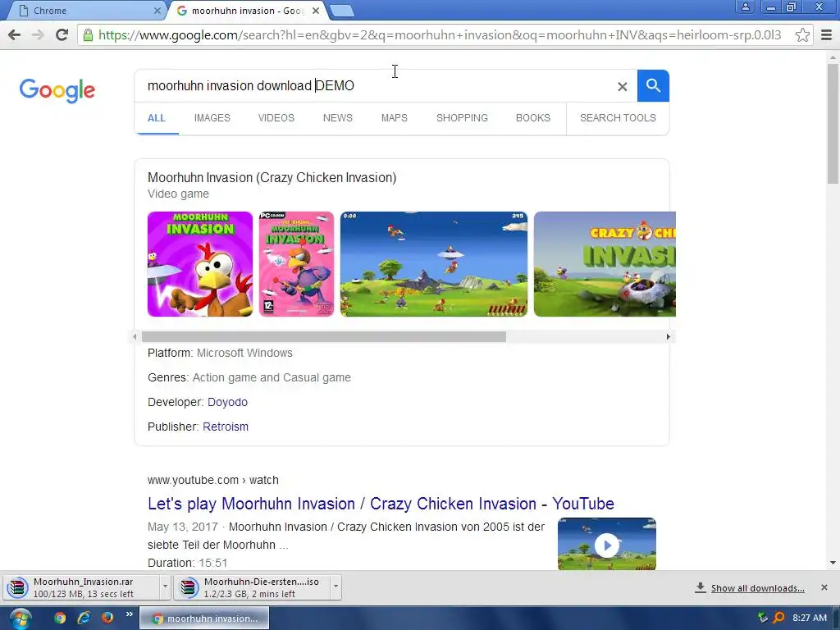Close the google search tab
840x630 pixels.
pos(316,11)
